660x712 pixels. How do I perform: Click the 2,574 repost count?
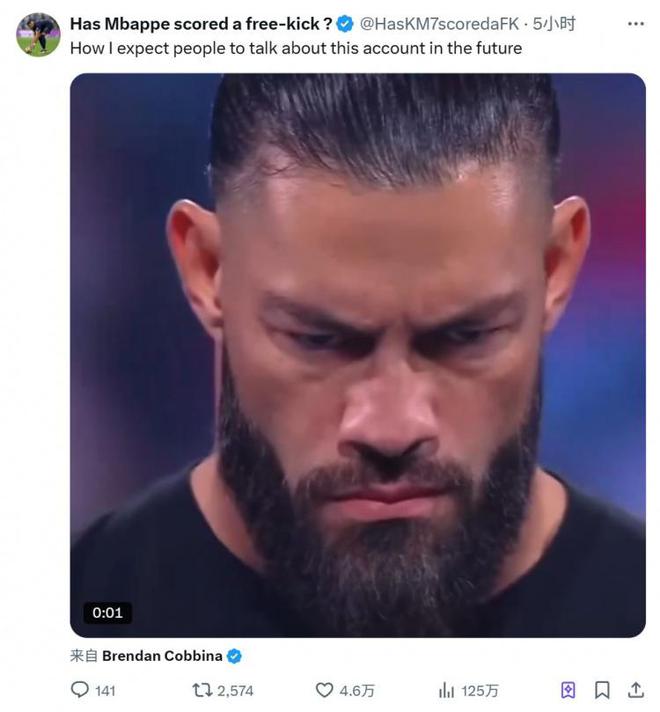click(235, 690)
